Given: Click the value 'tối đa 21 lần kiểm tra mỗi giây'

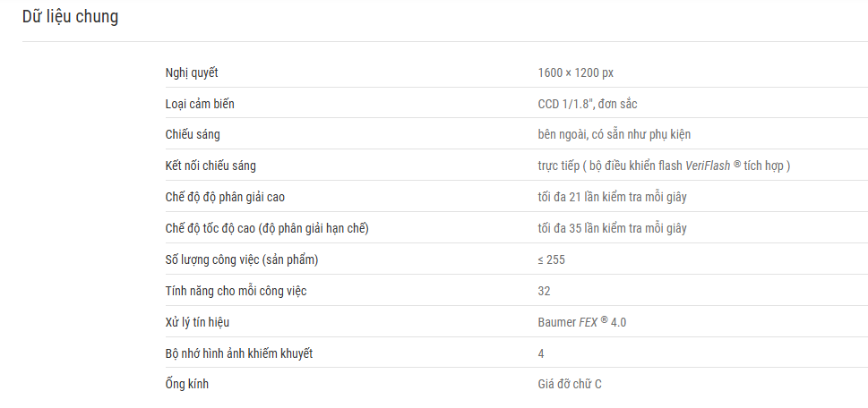Looking at the screenshot, I should 612,197.
